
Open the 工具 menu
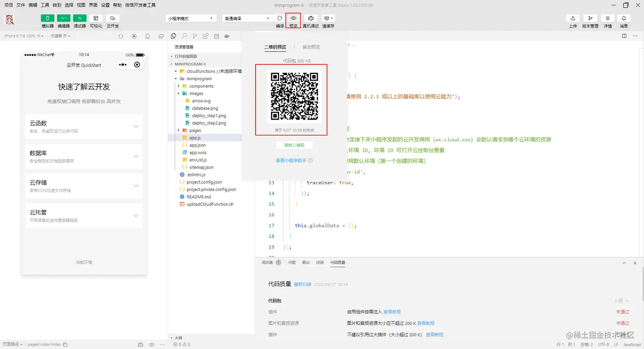tap(45, 5)
